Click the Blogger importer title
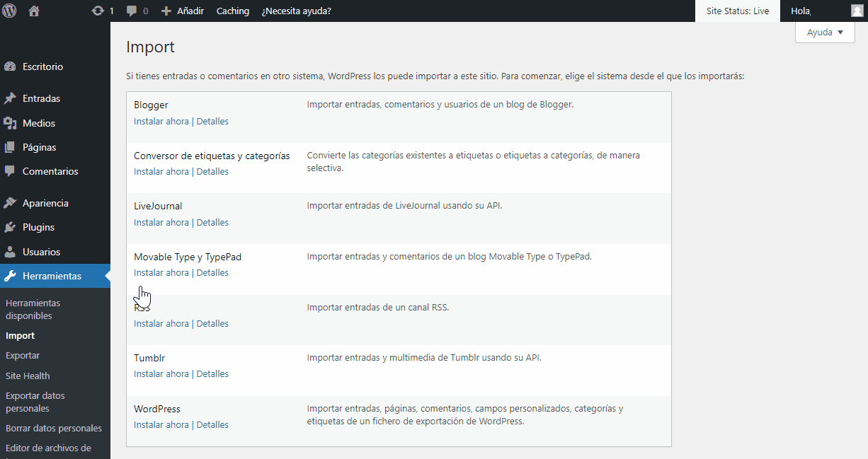Image resolution: width=868 pixels, height=459 pixels. pos(151,105)
